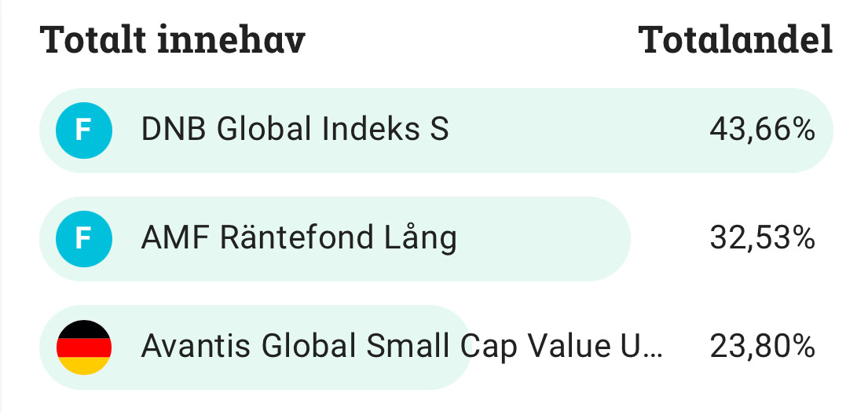The width and height of the screenshot is (868, 412).
Task: Click the fund icon next to AMF Räntefond Lång
Action: [x=84, y=238]
